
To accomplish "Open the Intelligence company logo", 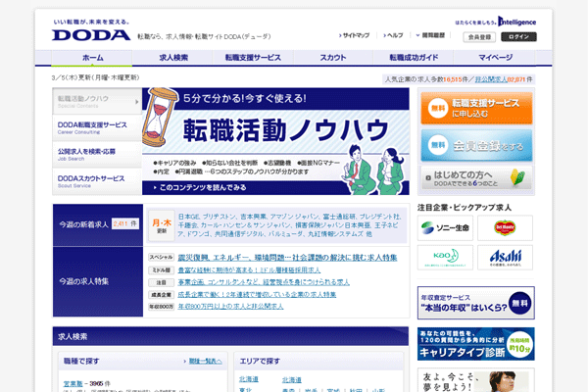I will coord(516,22).
